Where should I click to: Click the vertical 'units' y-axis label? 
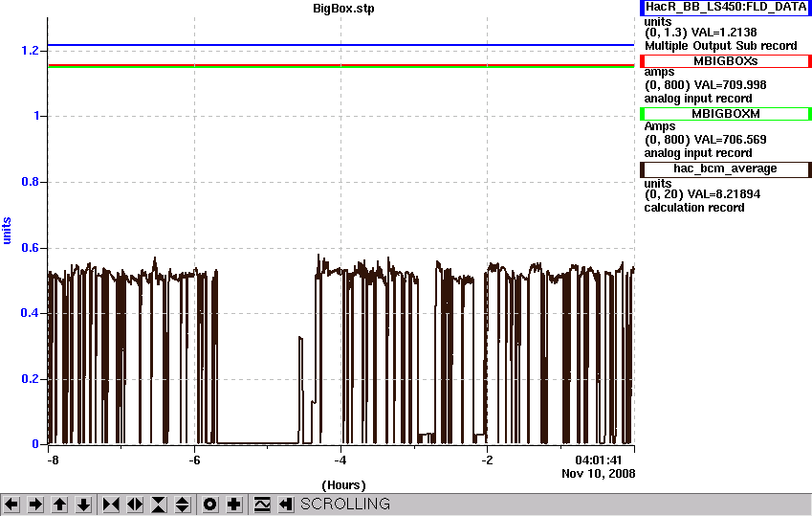7,231
